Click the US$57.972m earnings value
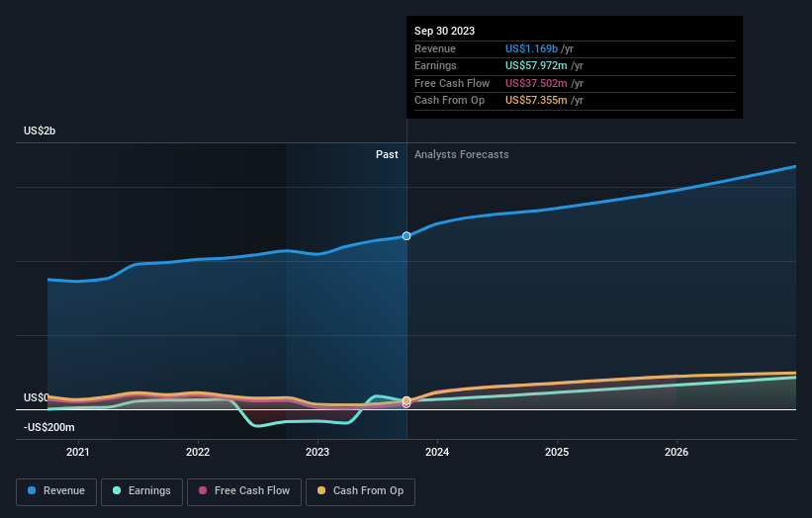The width and height of the screenshot is (812, 518). (536, 65)
